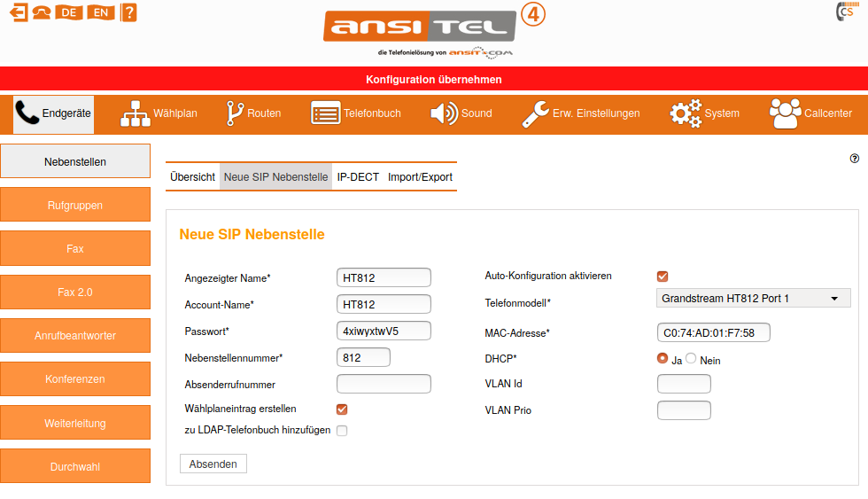Screen dimensions: 868x499
Task: Open help via the question mark icon
Action: coord(128,12)
